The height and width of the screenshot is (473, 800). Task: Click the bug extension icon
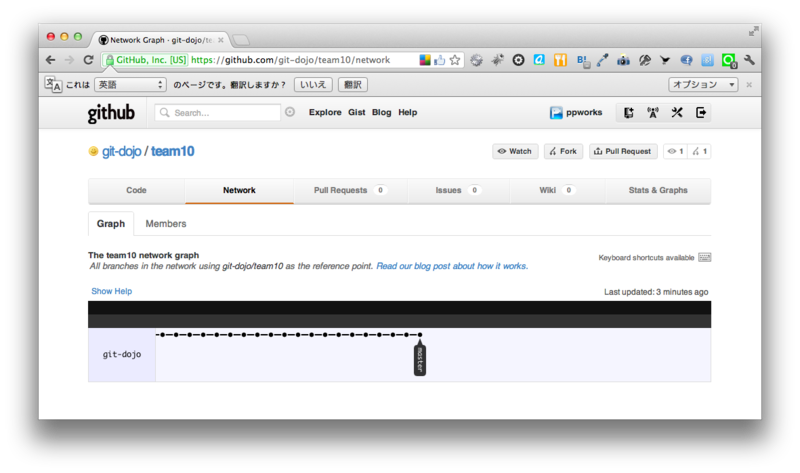(497, 60)
